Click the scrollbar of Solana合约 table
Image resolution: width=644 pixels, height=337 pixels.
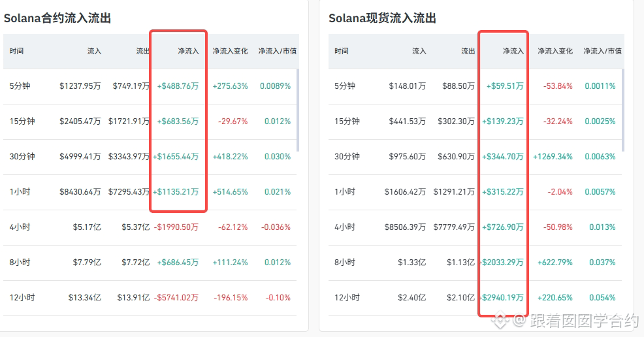[x=298, y=110]
